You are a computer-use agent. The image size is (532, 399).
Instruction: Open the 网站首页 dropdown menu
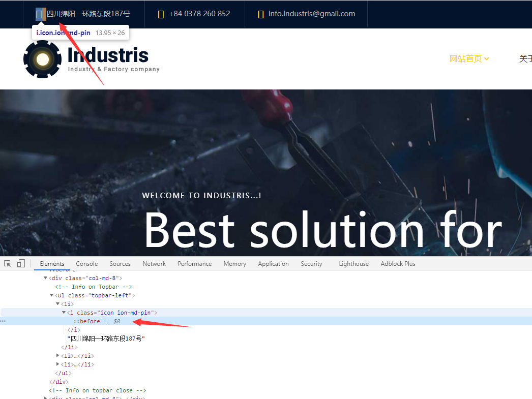tap(469, 59)
